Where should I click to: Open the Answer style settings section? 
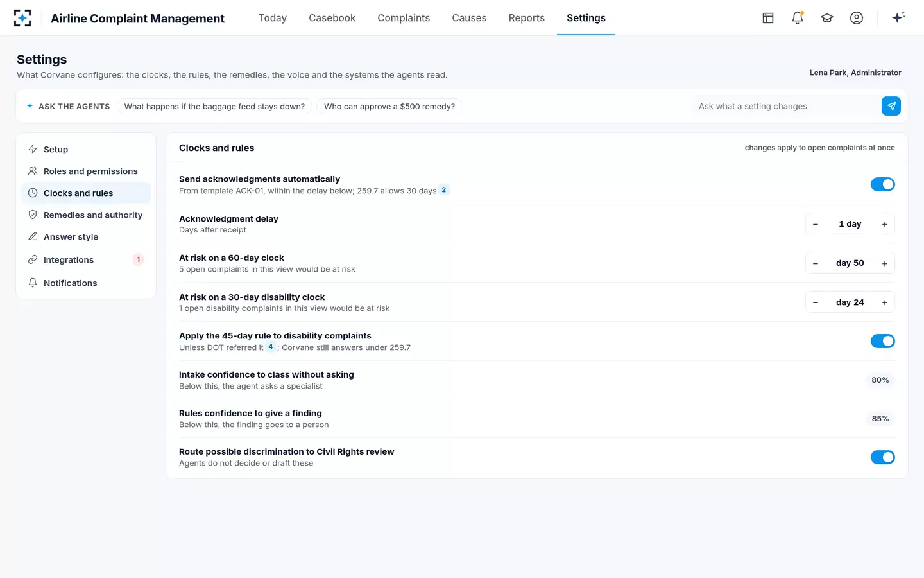click(x=86, y=236)
